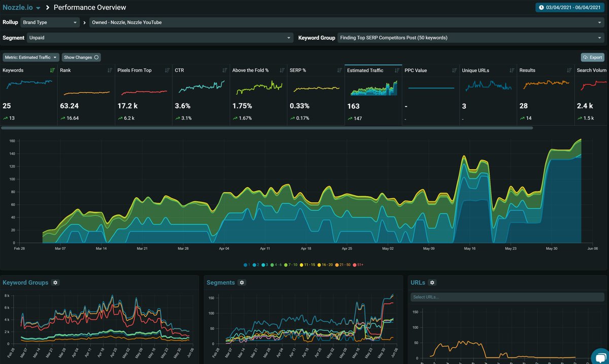Sort by Keywords using its sort icon
Image resolution: width=609 pixels, height=364 pixels.
pyautogui.click(x=52, y=70)
